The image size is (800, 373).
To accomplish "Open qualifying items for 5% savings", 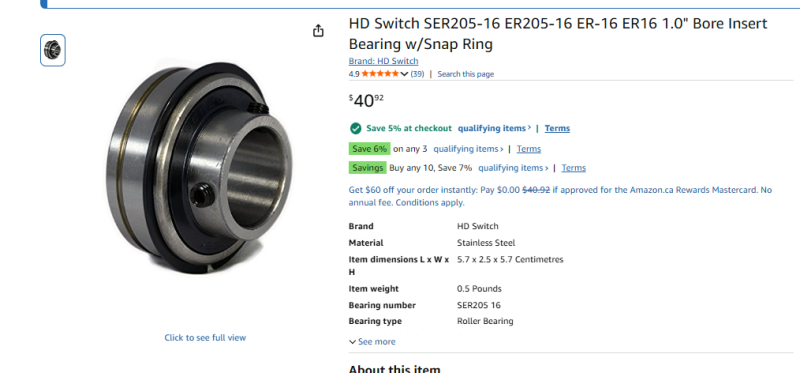I will 494,128.
